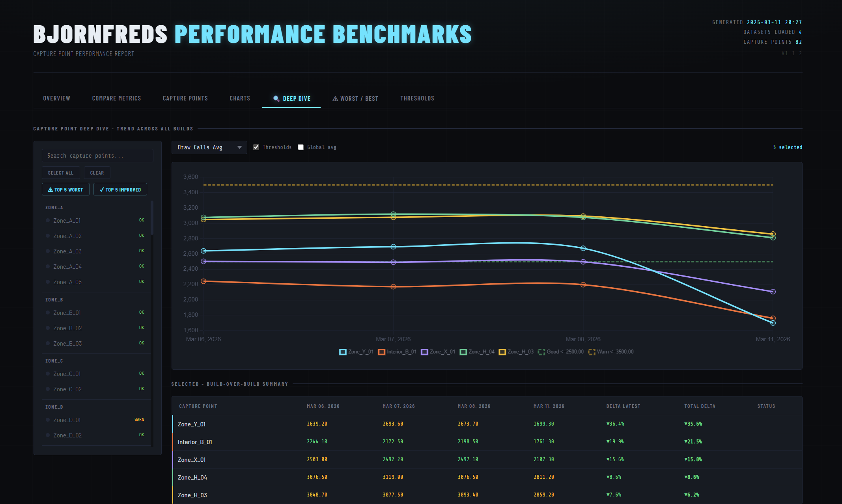Image resolution: width=842 pixels, height=504 pixels.
Task: Click the Zone_X_01 purple legend swatch
Action: (424, 351)
